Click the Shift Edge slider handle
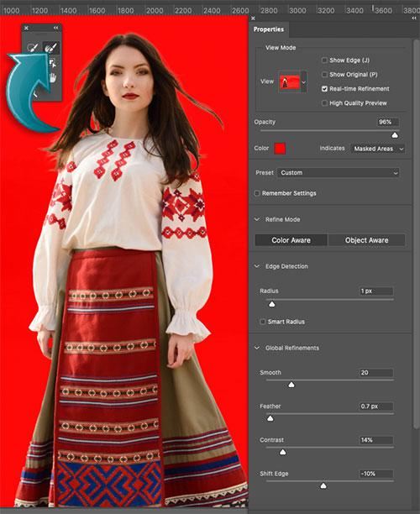Image resolution: width=420 pixels, height=514 pixels. [x=323, y=485]
